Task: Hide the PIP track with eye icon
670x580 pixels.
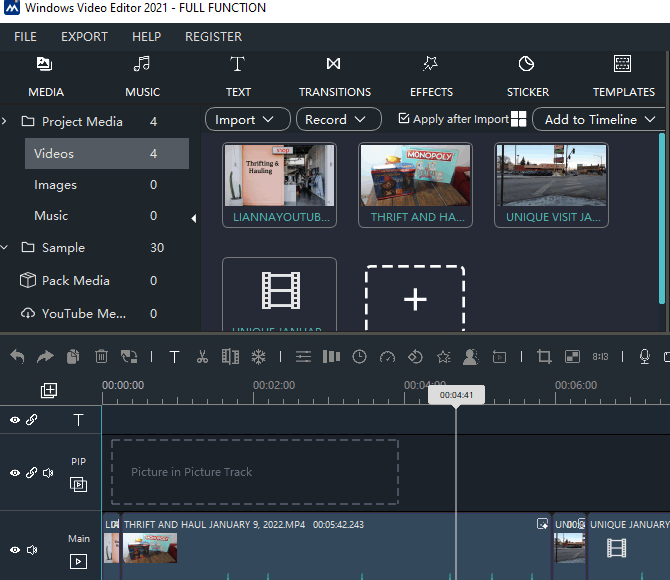Action: (15, 473)
